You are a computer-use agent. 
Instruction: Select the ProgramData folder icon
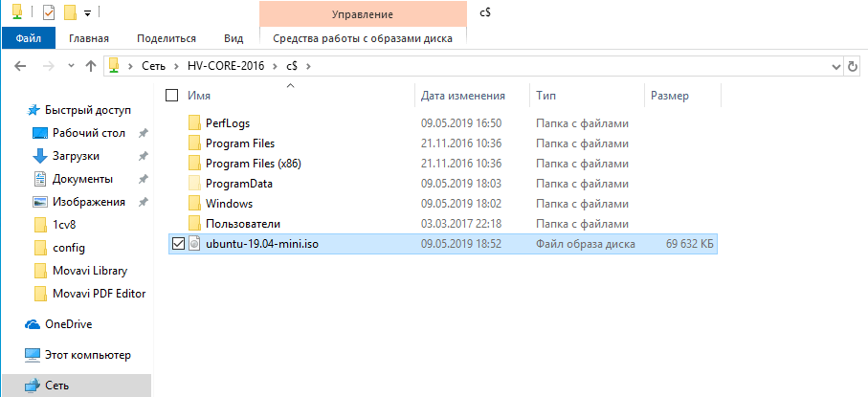(193, 183)
